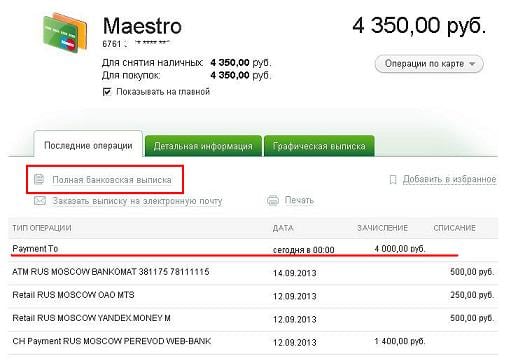The image size is (511, 361).
Task: Click the 14.09.2013 date cell
Action: pyautogui.click(x=295, y=273)
